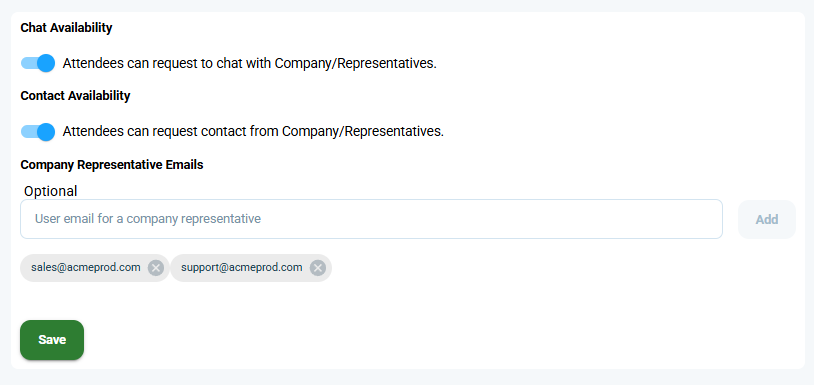Save the company settings
This screenshot has width=814, height=385.
point(52,340)
